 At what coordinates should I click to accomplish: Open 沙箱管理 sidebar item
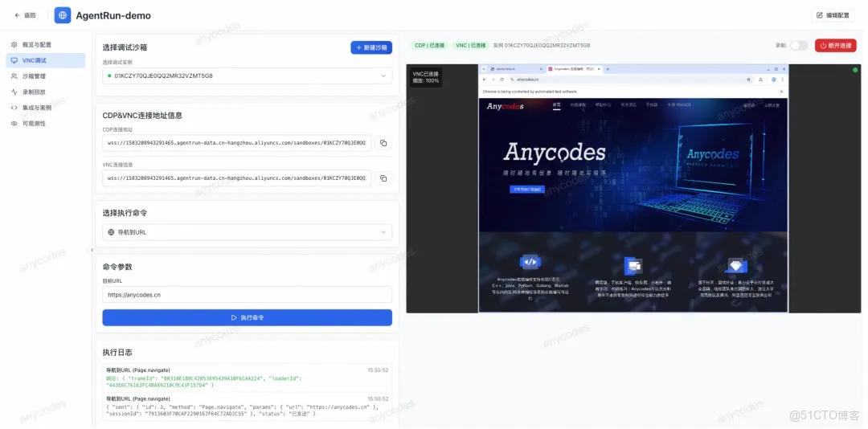(45, 76)
